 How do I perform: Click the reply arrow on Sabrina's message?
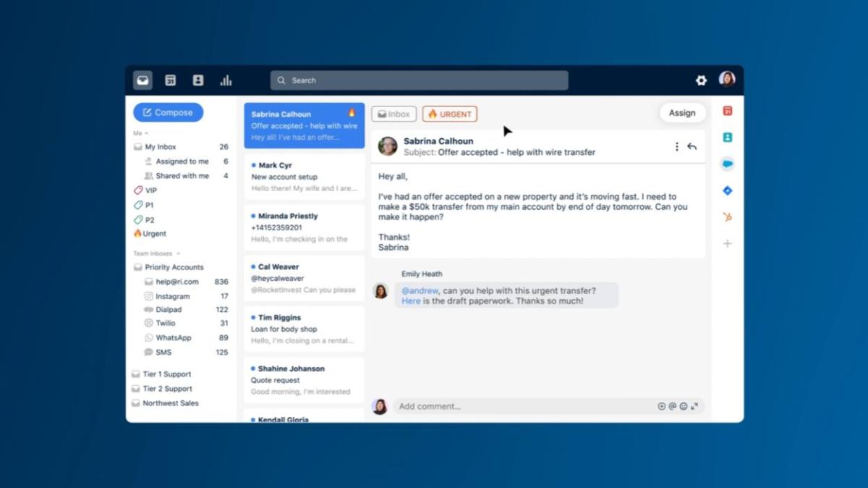pyautogui.click(x=692, y=146)
